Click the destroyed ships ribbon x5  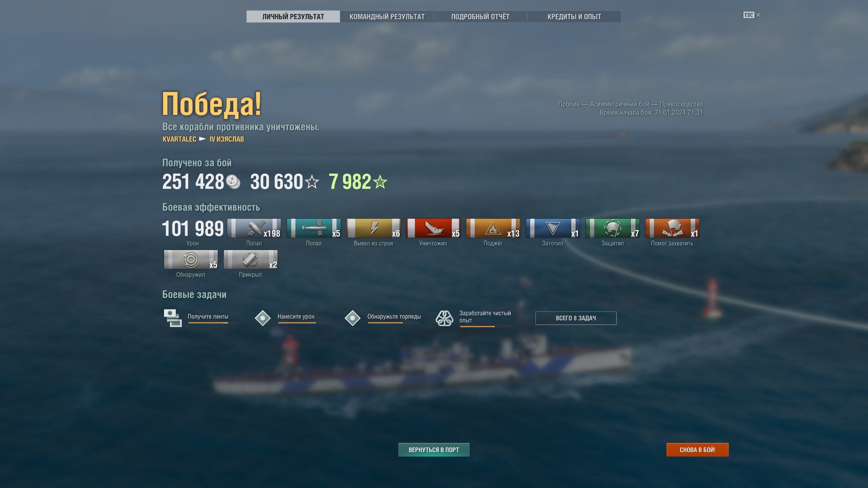[433, 228]
